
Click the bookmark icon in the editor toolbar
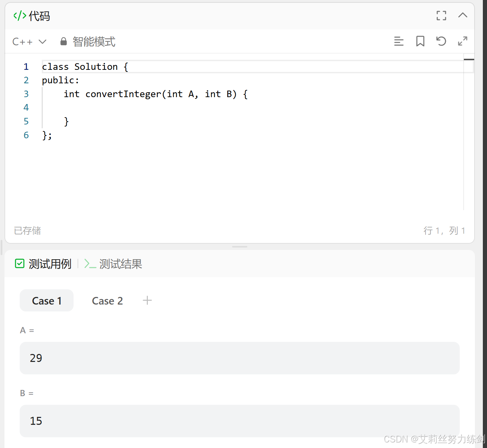(x=420, y=41)
